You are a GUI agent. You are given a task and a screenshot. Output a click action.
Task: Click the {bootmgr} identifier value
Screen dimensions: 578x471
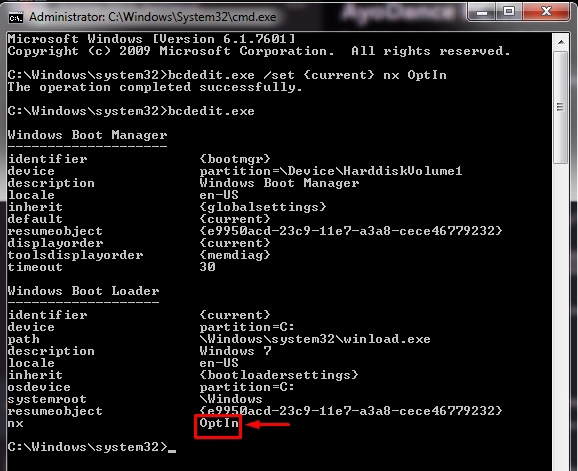(235, 159)
